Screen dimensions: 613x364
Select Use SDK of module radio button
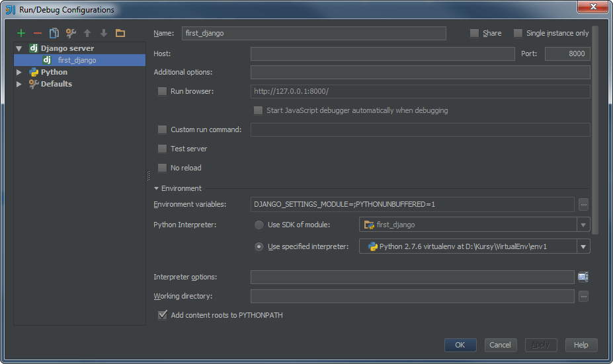[x=259, y=225]
